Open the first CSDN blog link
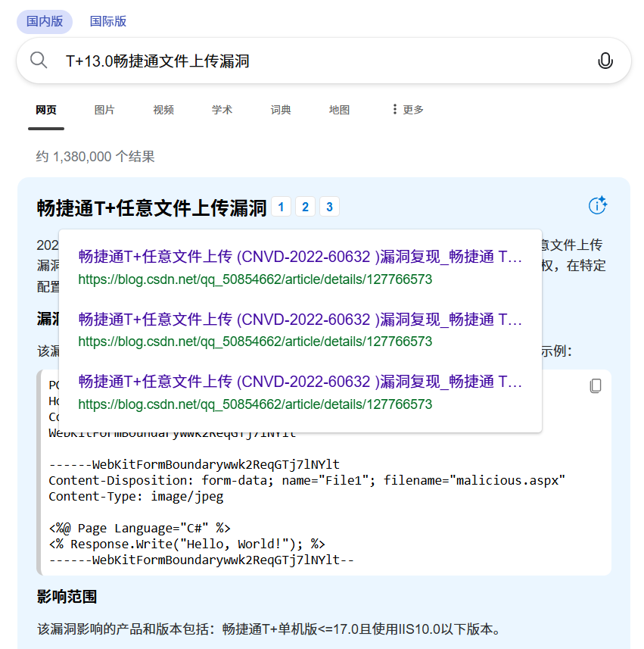 301,257
